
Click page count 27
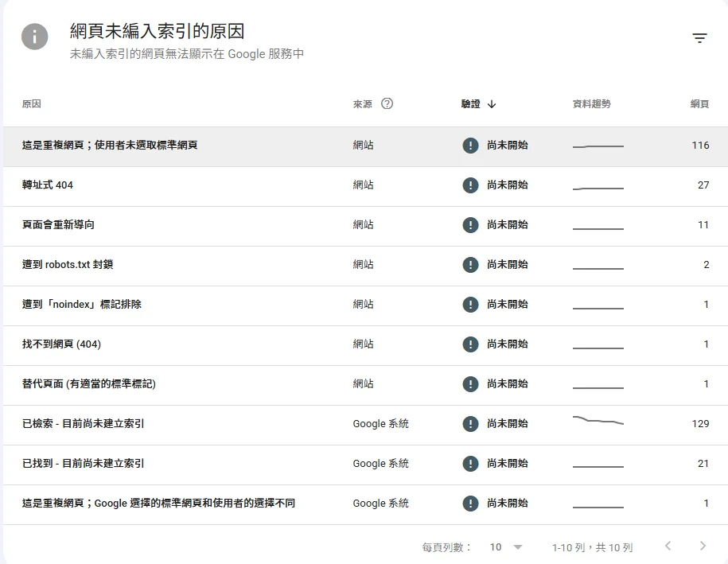click(703, 185)
